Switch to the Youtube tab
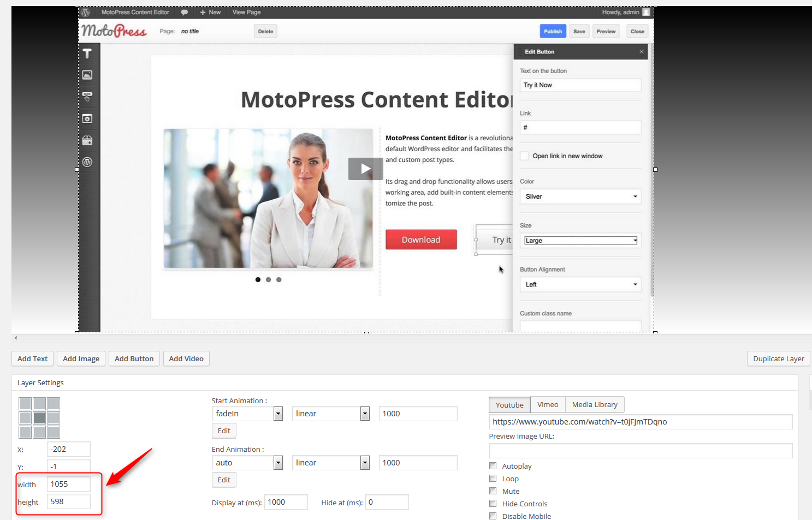 tap(509, 405)
